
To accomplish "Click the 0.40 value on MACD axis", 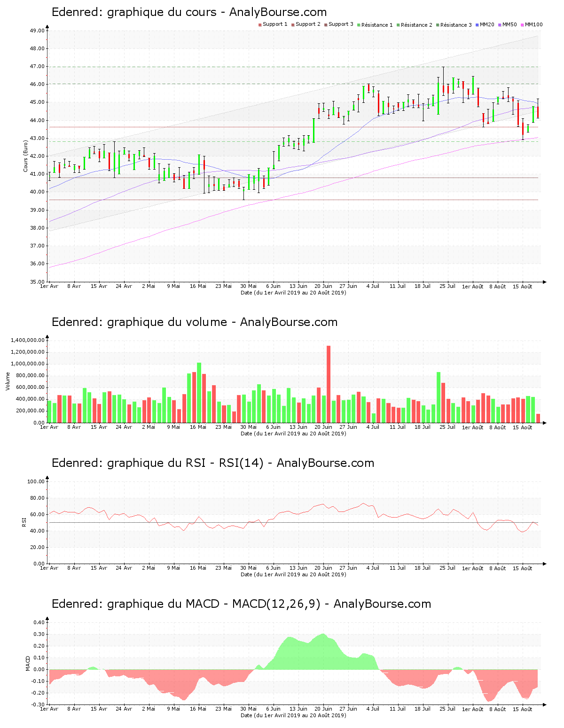I will [x=39, y=623].
